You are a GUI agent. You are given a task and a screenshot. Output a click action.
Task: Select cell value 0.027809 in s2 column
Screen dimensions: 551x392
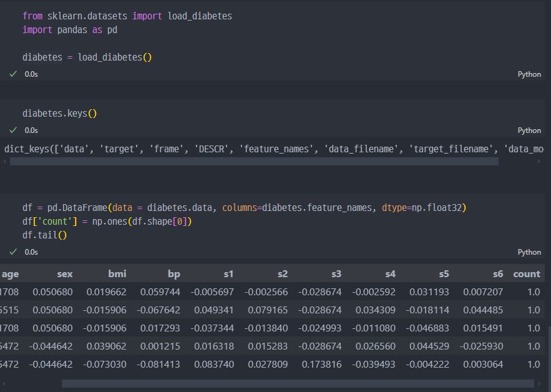tap(268, 365)
